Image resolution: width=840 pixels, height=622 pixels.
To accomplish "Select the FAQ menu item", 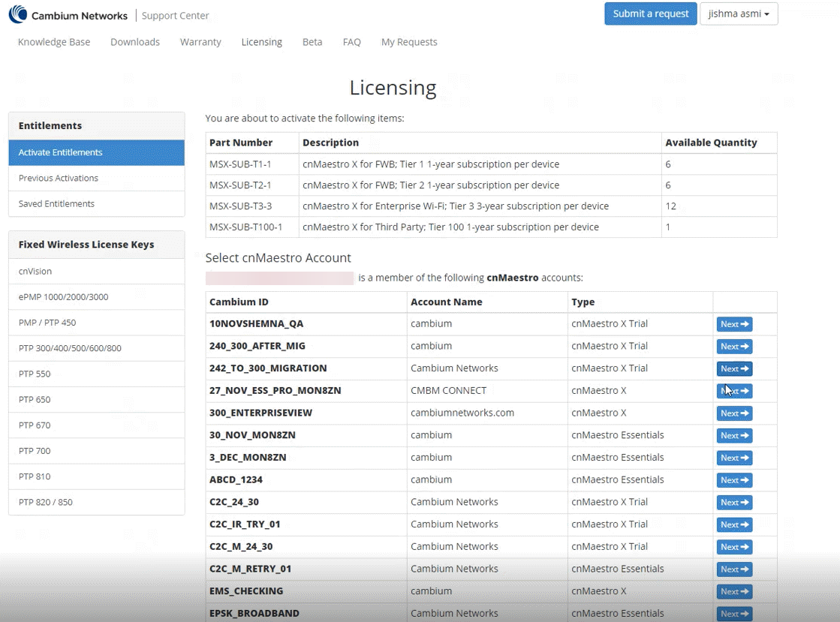I will [351, 42].
